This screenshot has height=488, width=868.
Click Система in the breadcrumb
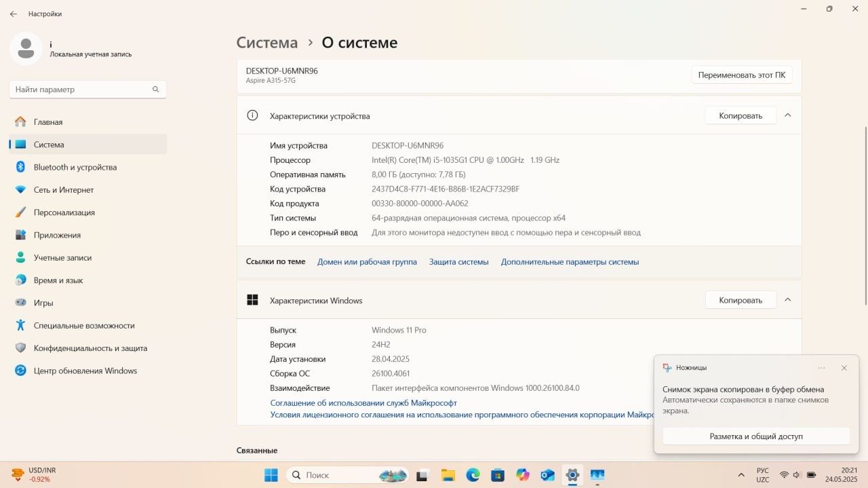coord(267,43)
